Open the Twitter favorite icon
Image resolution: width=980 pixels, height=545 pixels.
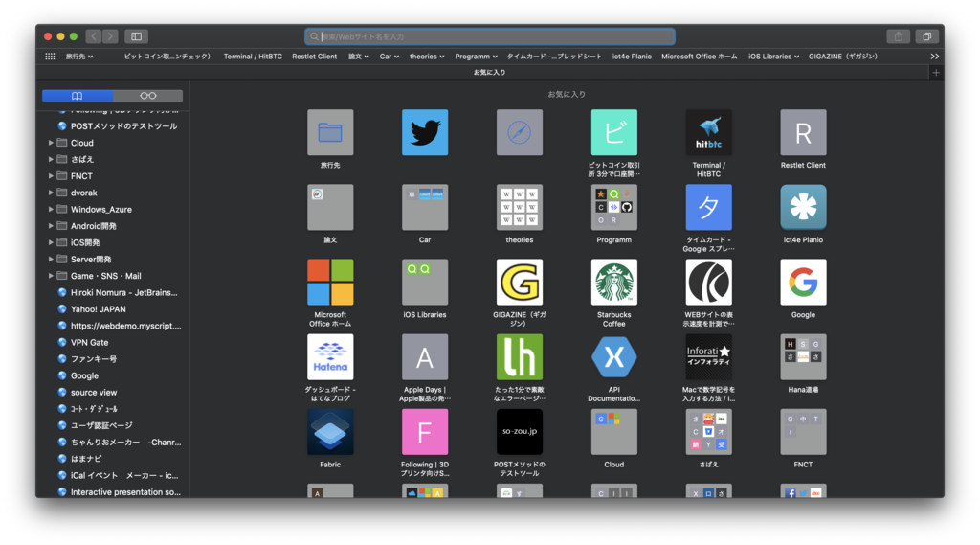[425, 132]
